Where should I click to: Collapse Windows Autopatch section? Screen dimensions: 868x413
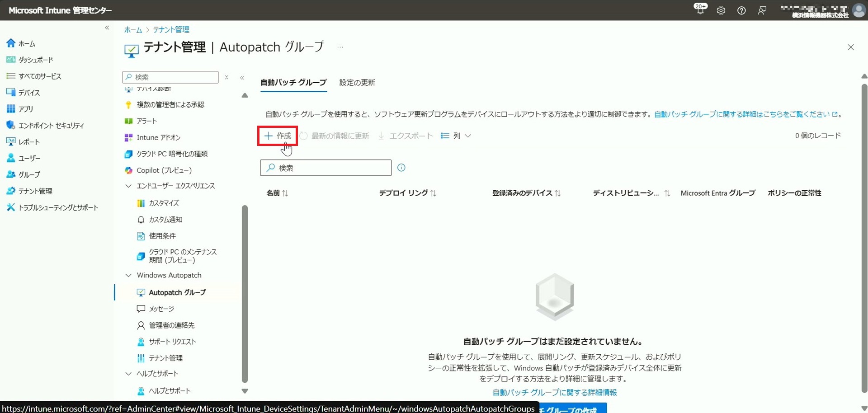(128, 275)
